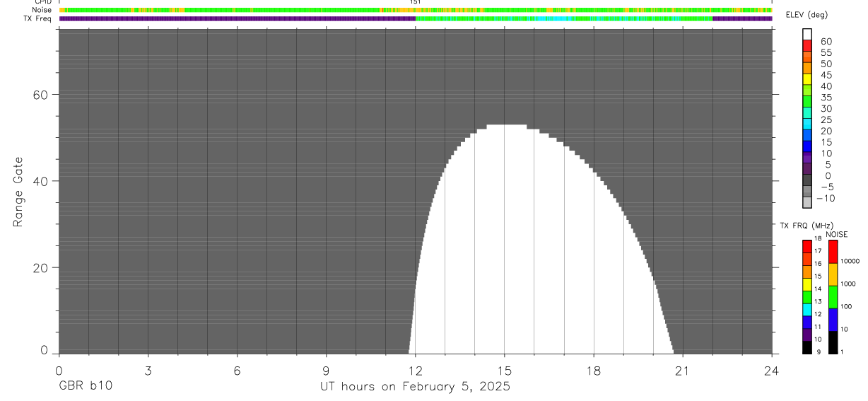This screenshot has width=868, height=401.
Task: Select ELEV swatch between 35 and 30 degrees
Action: point(807,102)
